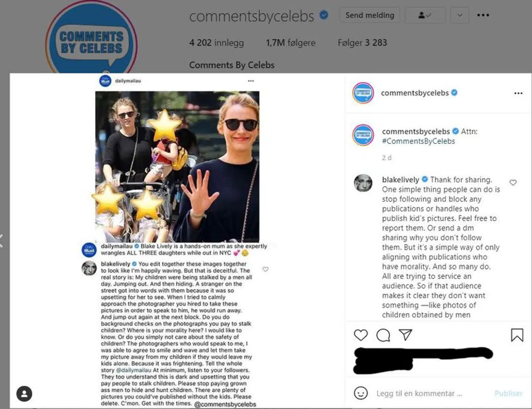Open the comment speech bubble icon
The width and height of the screenshot is (532, 409).
pyautogui.click(x=383, y=335)
